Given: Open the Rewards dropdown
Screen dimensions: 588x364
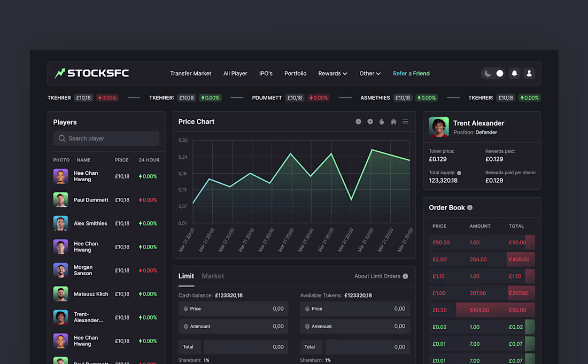Looking at the screenshot, I should [x=332, y=73].
